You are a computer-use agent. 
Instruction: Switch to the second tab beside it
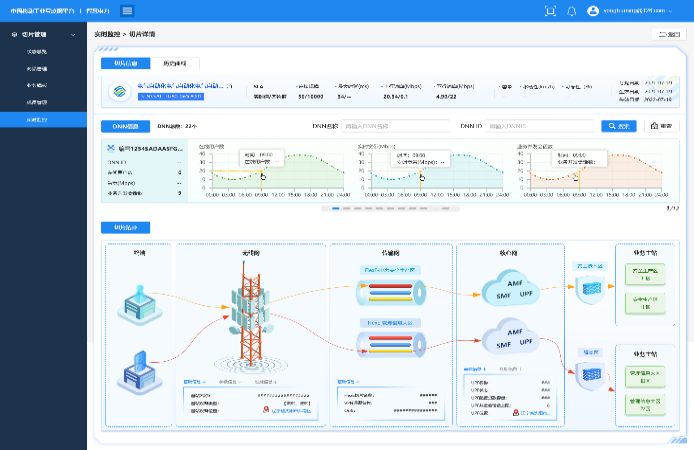pos(174,63)
